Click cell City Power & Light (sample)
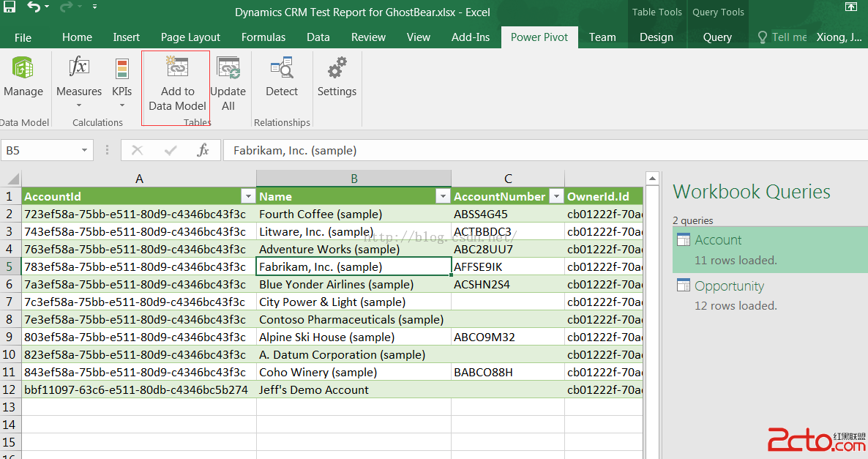868x459 pixels. coord(353,302)
